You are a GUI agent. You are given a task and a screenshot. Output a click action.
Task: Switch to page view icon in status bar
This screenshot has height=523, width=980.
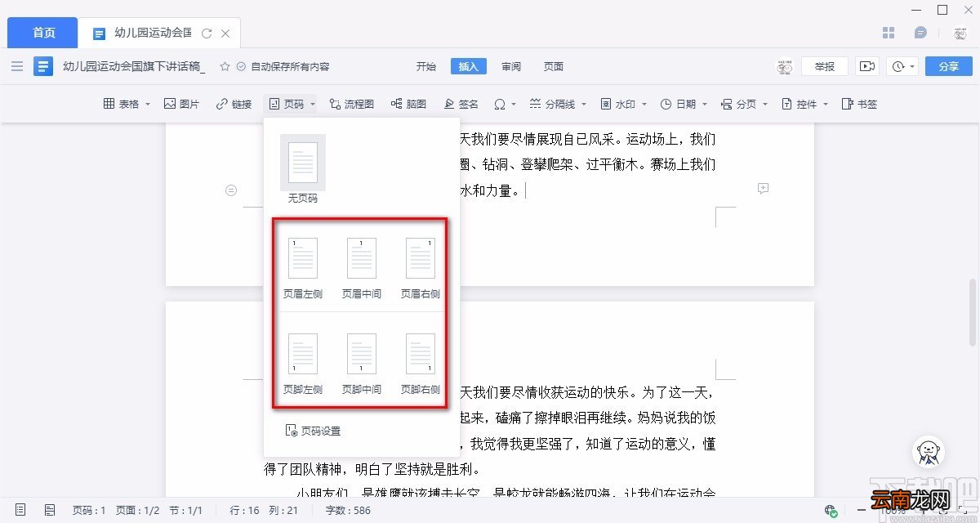pos(20,510)
